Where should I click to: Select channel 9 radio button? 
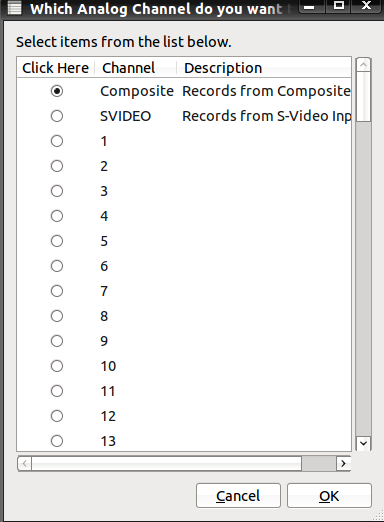57,341
